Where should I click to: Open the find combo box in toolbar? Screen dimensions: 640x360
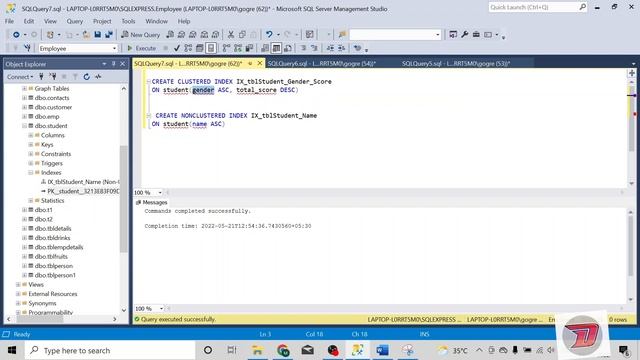395,35
